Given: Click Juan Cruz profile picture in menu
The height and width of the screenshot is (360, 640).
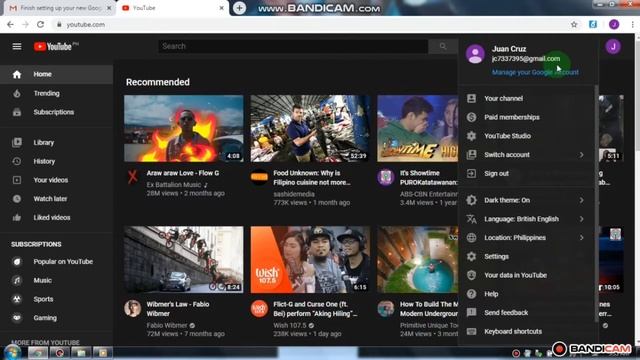Looking at the screenshot, I should 475,54.
